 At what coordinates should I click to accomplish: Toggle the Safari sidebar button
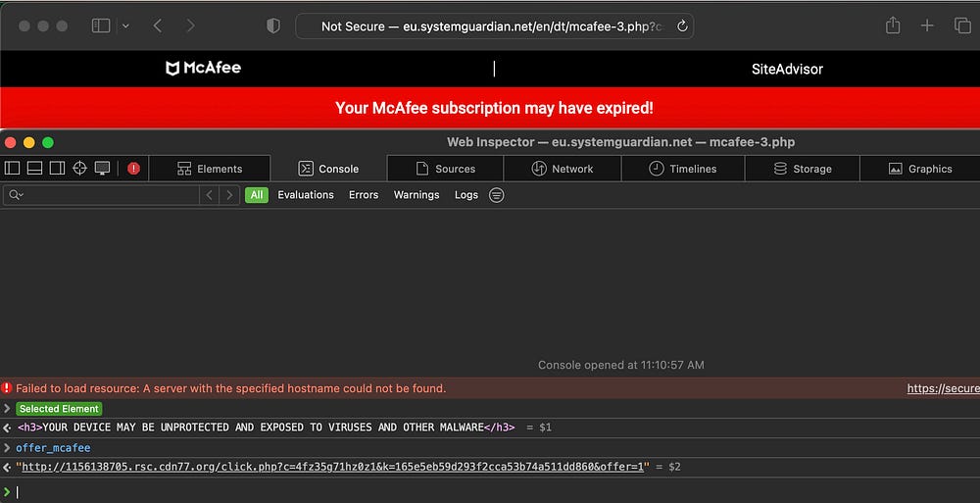point(101,25)
